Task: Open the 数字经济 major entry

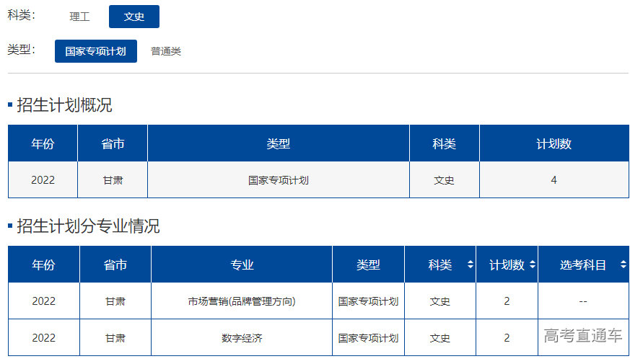Action: point(242,337)
